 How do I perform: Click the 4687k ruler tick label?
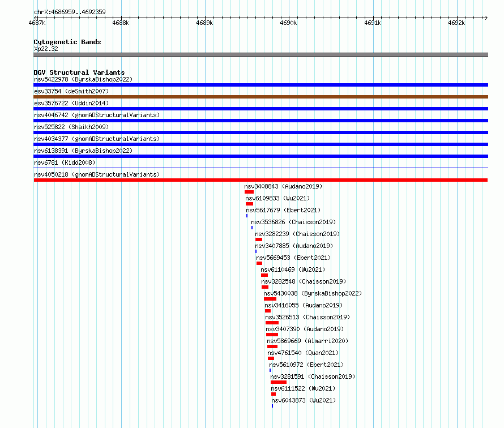37,23
